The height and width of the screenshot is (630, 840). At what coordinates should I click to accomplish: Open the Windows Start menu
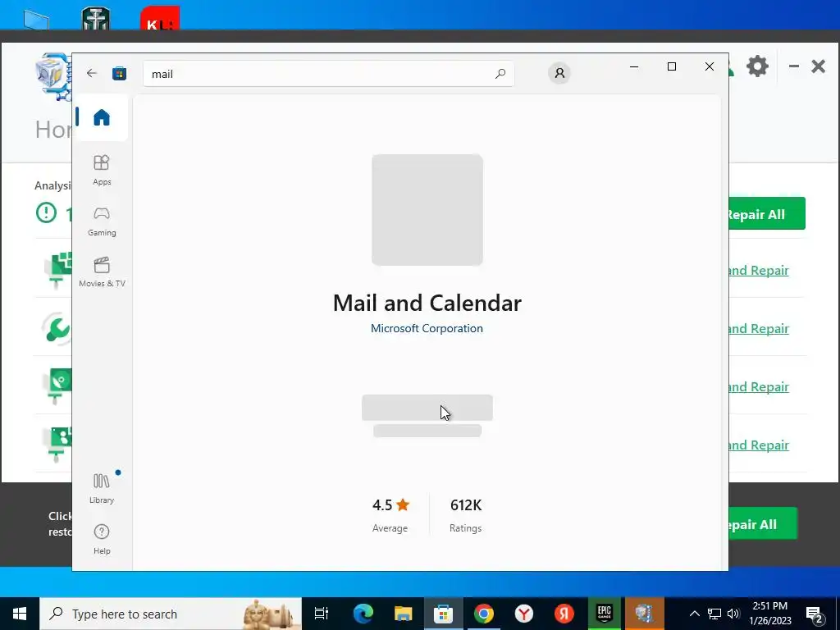click(20, 614)
